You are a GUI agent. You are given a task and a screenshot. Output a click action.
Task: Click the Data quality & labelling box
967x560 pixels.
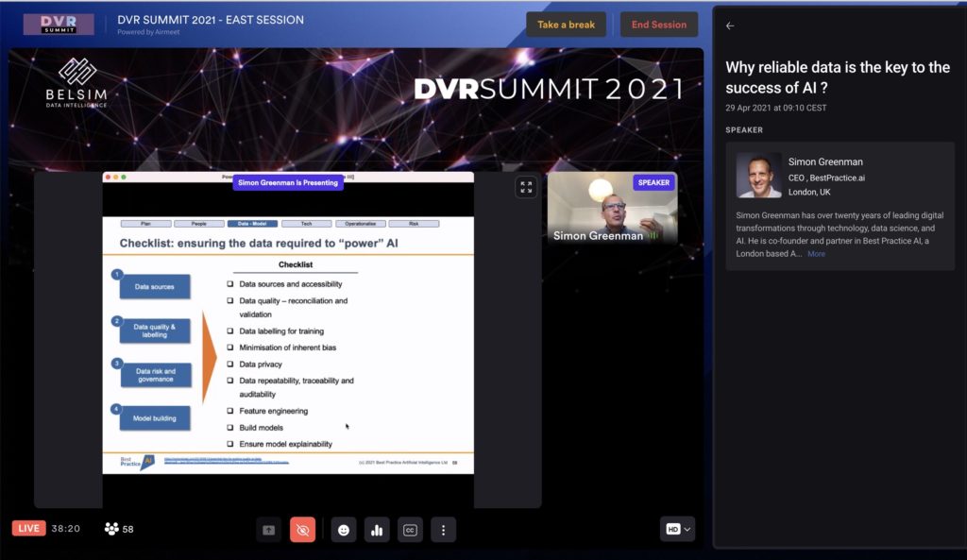(155, 331)
